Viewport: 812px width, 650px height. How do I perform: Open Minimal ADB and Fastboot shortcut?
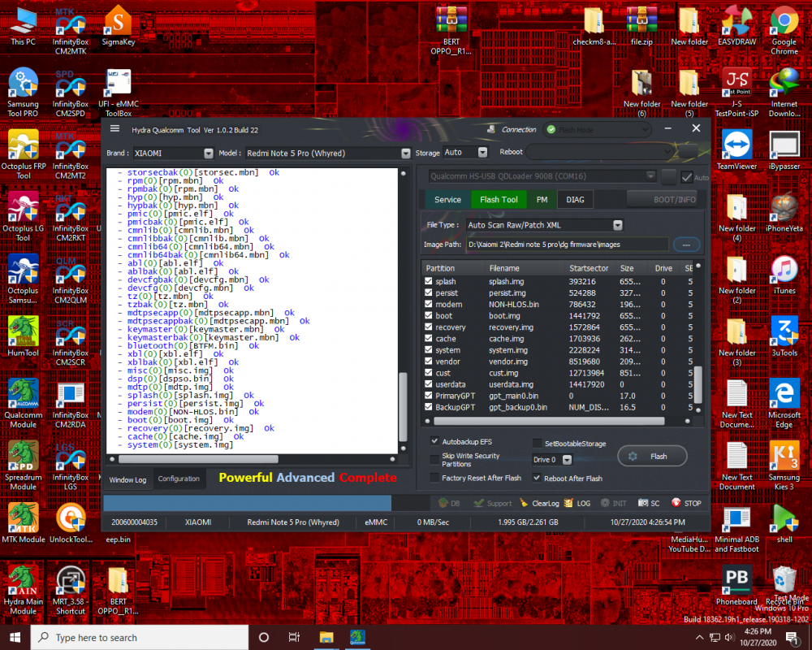(x=736, y=527)
